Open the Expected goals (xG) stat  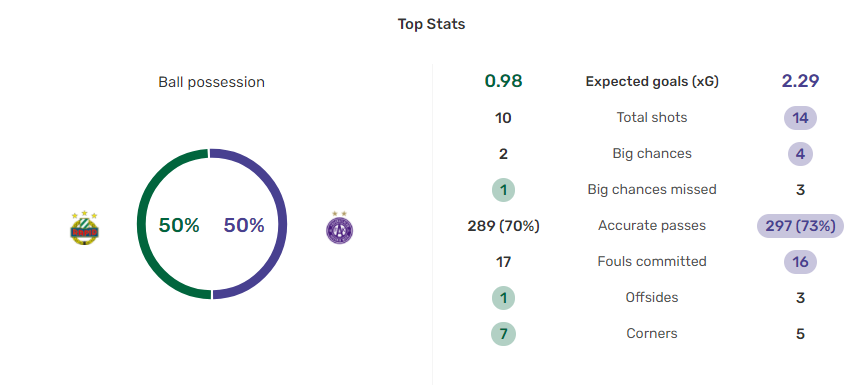point(652,81)
